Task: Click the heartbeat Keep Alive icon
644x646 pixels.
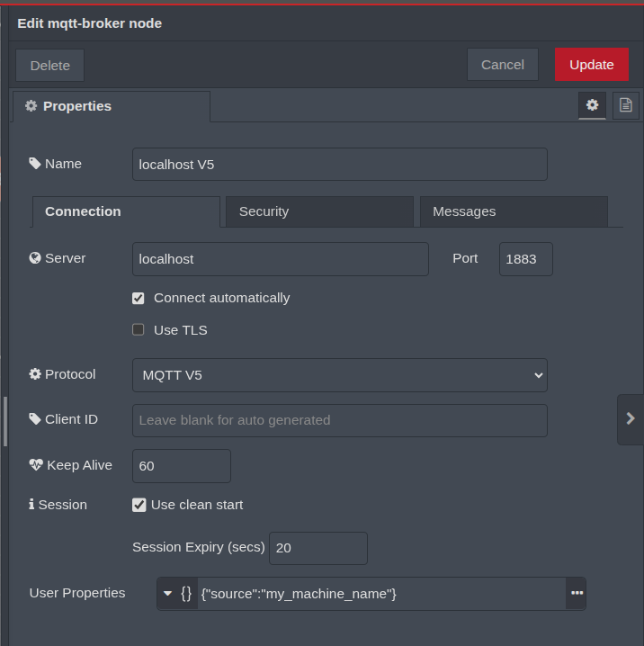Action: pos(36,465)
